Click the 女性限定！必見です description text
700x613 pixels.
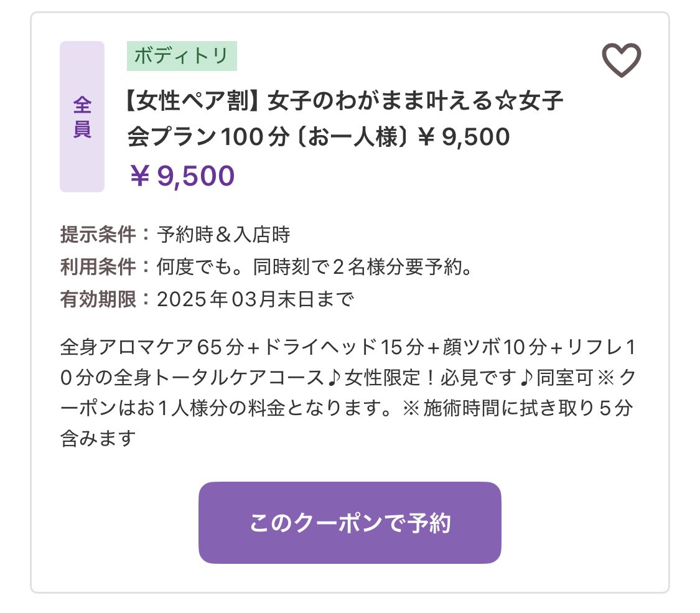431,377
